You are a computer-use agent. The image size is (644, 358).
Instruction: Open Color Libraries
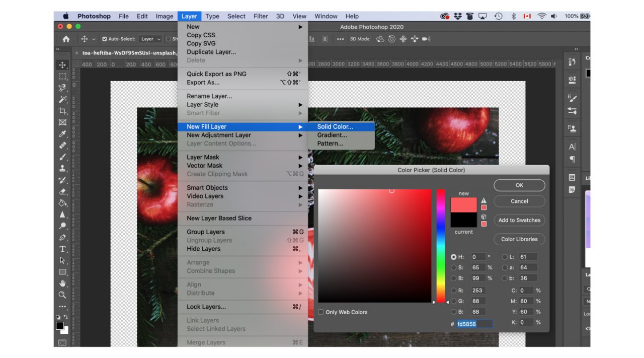(519, 239)
